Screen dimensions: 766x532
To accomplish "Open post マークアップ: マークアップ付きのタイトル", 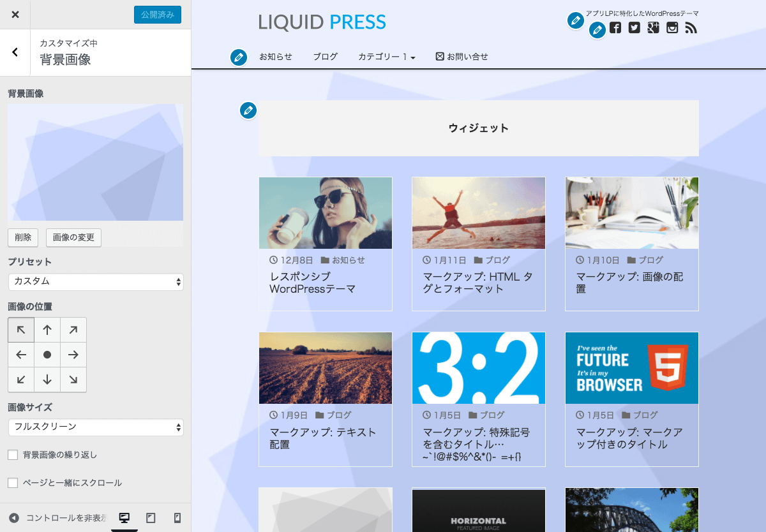I will [x=629, y=438].
